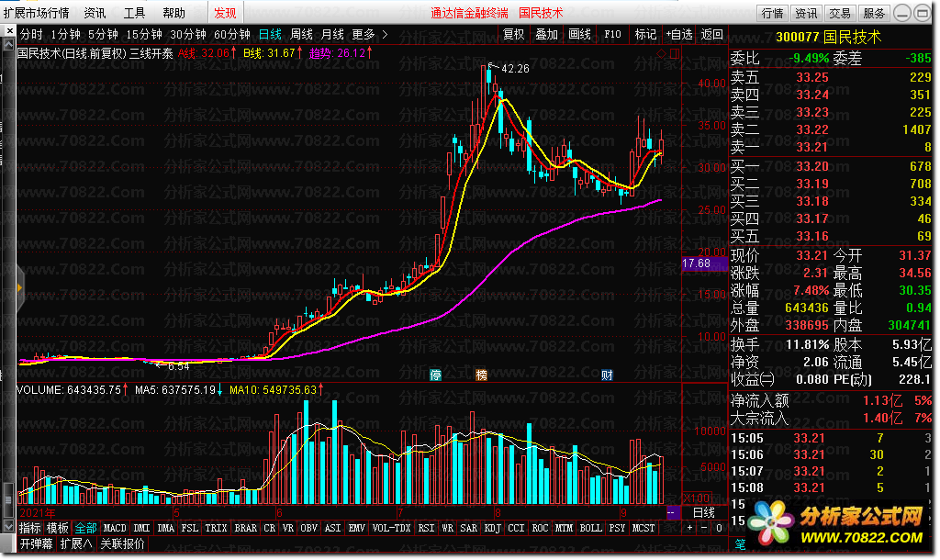Open the 帮助 menu
Viewport: 940px width, 560px height.
[173, 13]
